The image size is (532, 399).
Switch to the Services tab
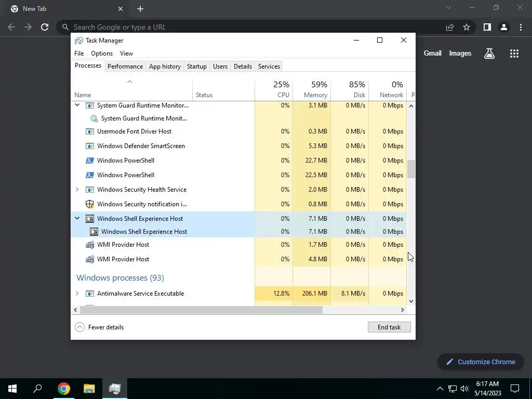pos(269,66)
